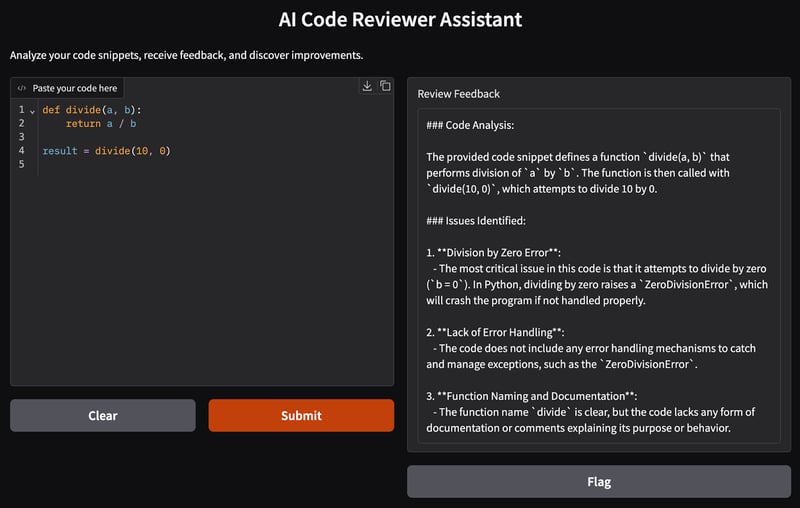Clear the code input
This screenshot has width=800, height=508.
coord(103,415)
